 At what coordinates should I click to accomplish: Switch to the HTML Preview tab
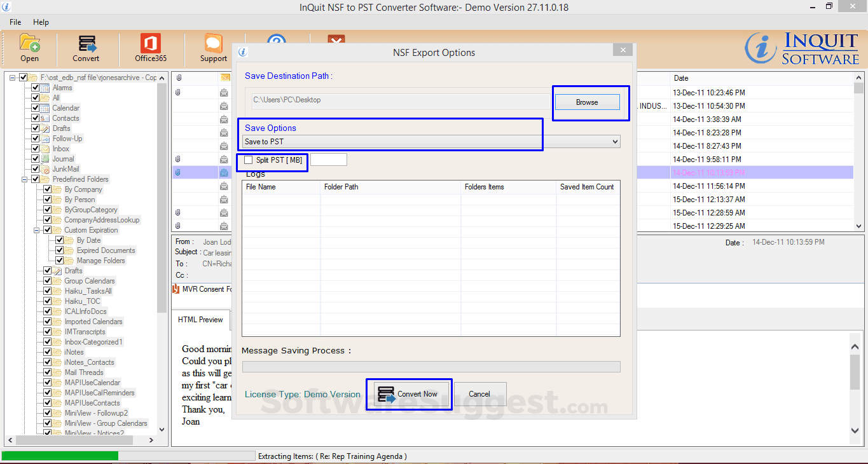[x=200, y=320]
